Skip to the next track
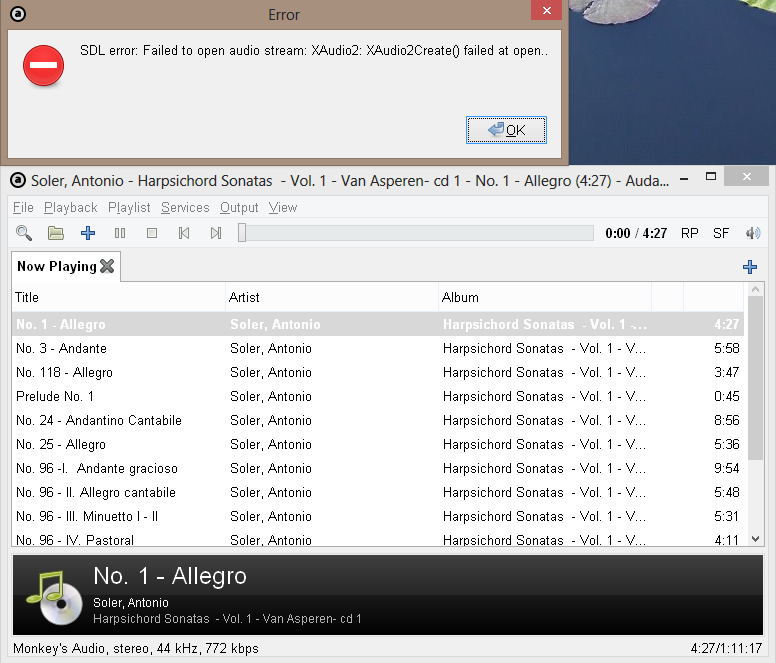The height and width of the screenshot is (663, 776). pyautogui.click(x=216, y=233)
